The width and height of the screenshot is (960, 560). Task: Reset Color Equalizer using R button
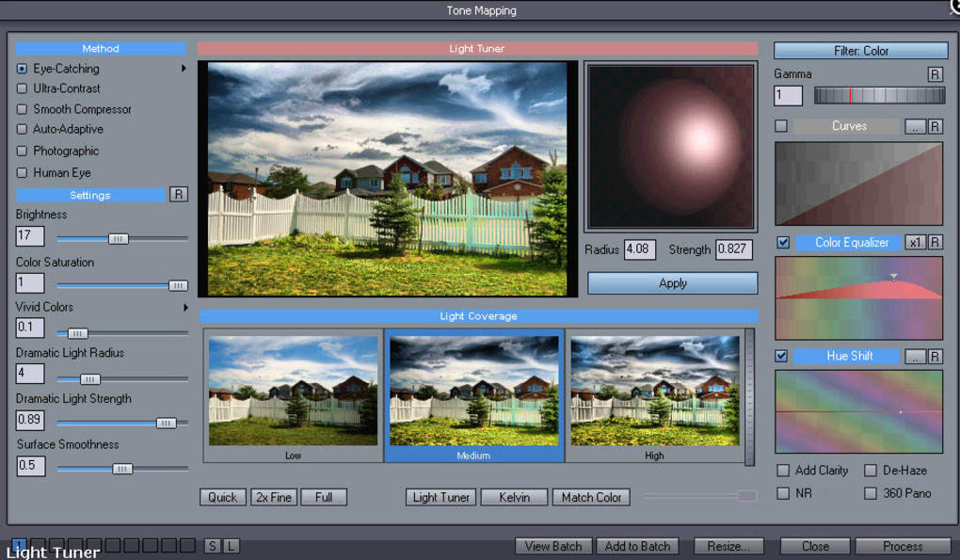click(935, 243)
